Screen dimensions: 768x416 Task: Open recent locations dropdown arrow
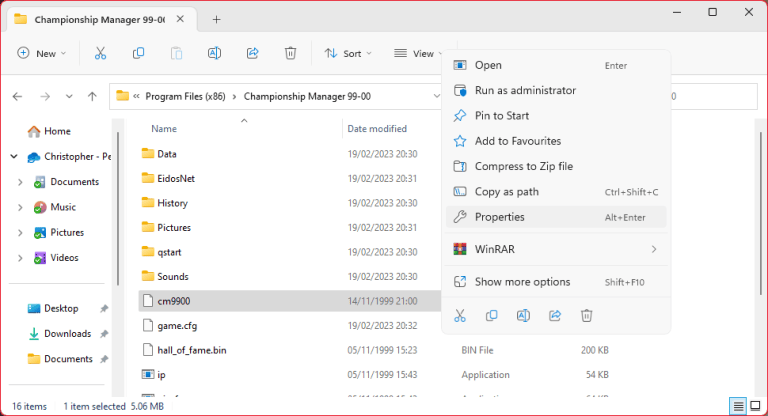pos(69,97)
